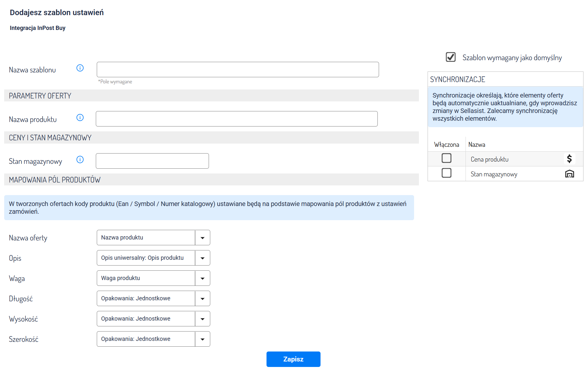Open the Nazwa oferty dropdown

[x=202, y=238]
